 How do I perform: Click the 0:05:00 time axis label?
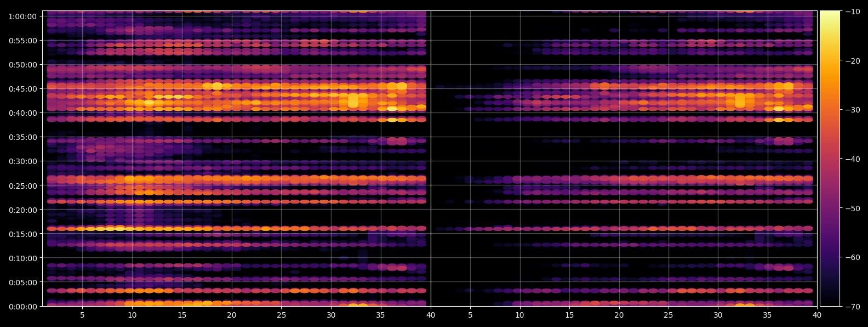click(x=22, y=283)
